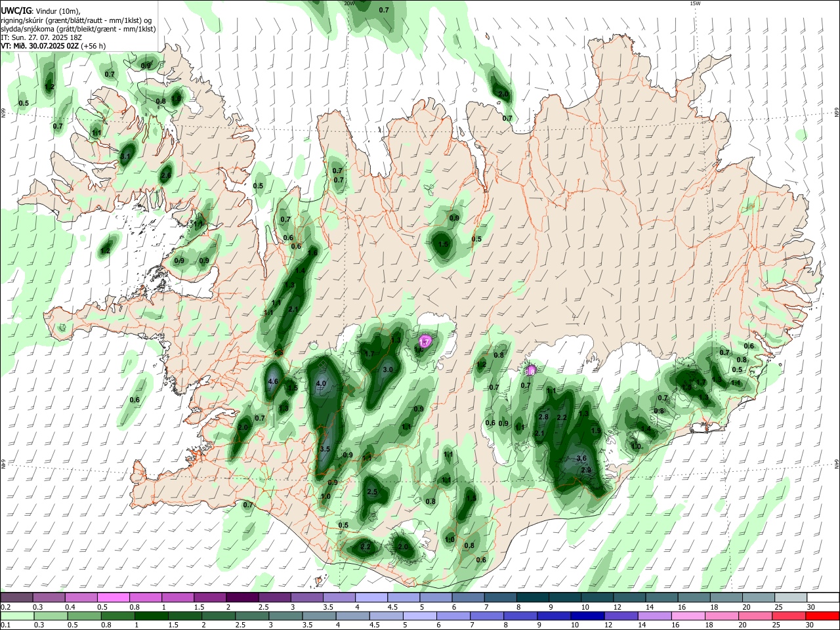Click the 4.6 precipitation value on the map

tap(274, 381)
